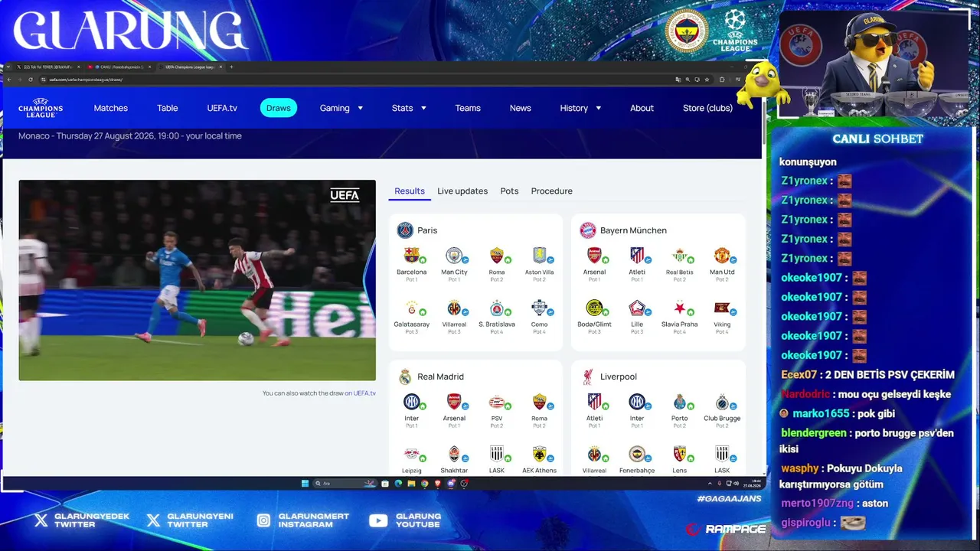Image resolution: width=980 pixels, height=551 pixels.
Task: Open a new browser tab
Action: 232,67
